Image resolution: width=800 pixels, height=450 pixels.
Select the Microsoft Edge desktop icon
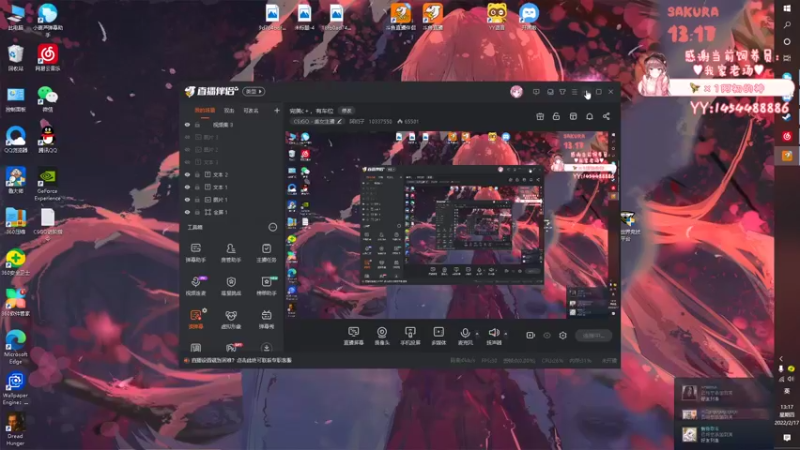click(16, 347)
